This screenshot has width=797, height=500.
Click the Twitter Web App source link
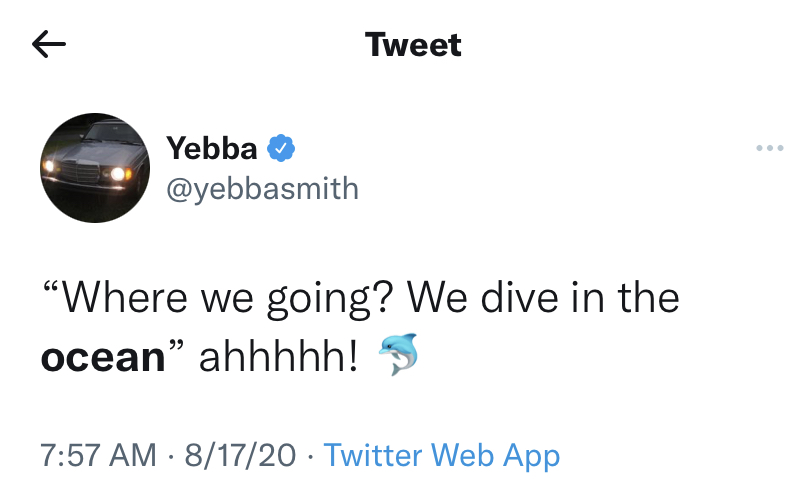[442, 455]
